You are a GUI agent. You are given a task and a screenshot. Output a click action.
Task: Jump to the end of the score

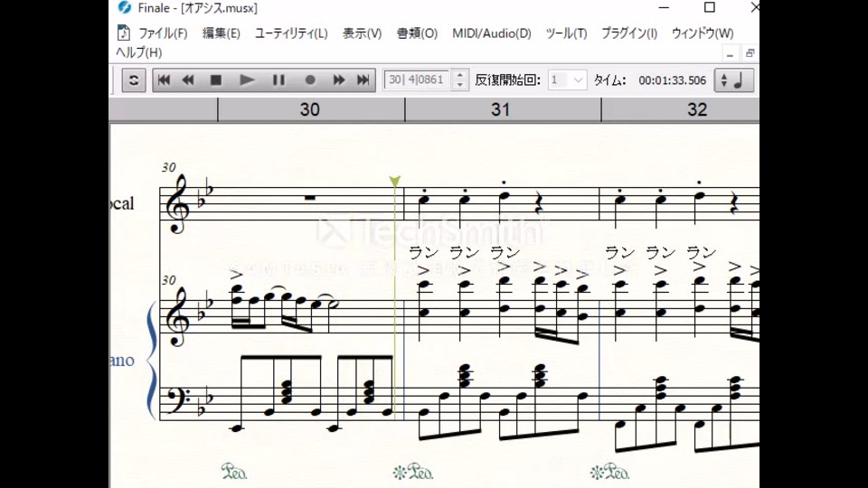[363, 80]
